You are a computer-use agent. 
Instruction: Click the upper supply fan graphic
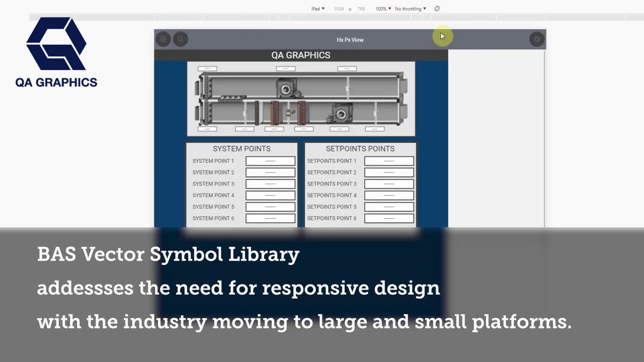coord(288,88)
